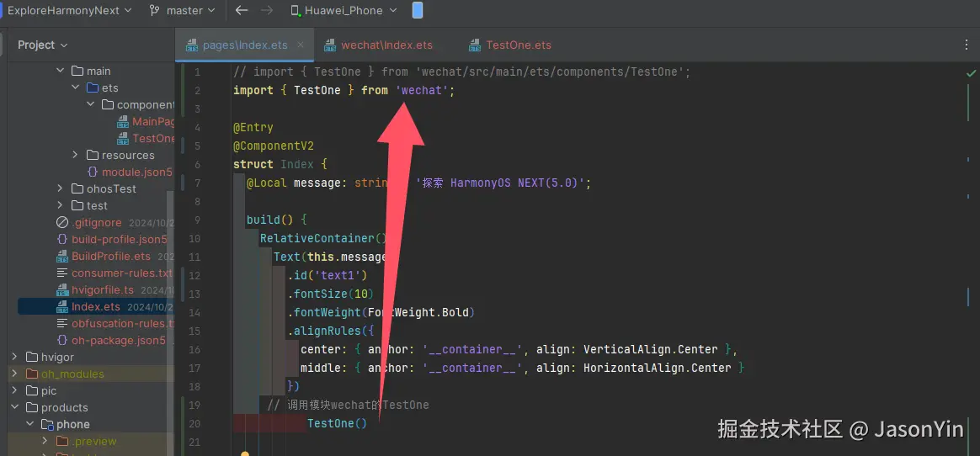Click the ohosTest folder icon

tap(77, 188)
